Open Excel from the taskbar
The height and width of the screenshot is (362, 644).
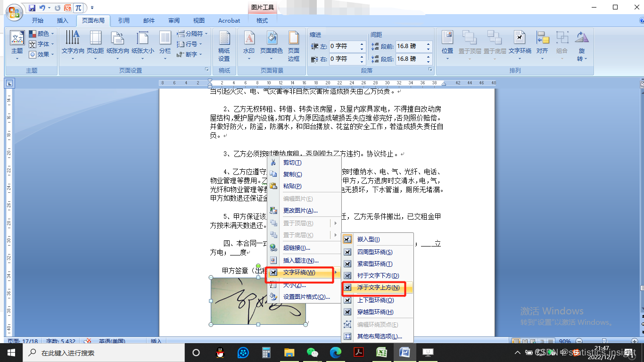tap(381, 352)
